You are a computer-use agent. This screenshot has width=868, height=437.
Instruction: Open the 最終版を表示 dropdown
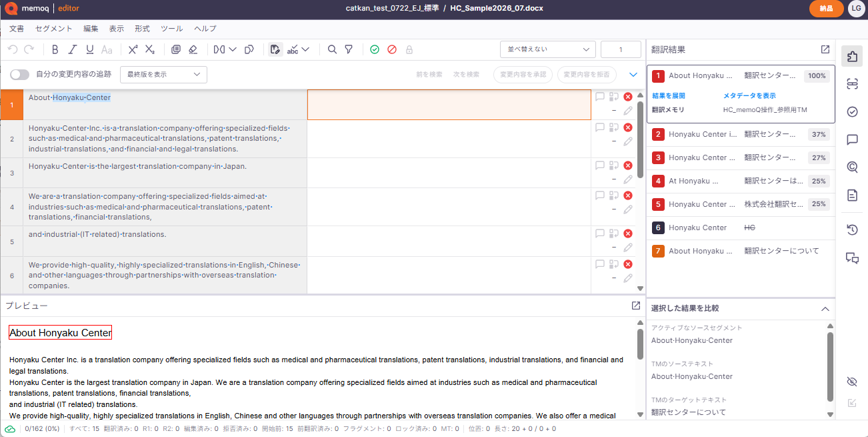tap(163, 75)
